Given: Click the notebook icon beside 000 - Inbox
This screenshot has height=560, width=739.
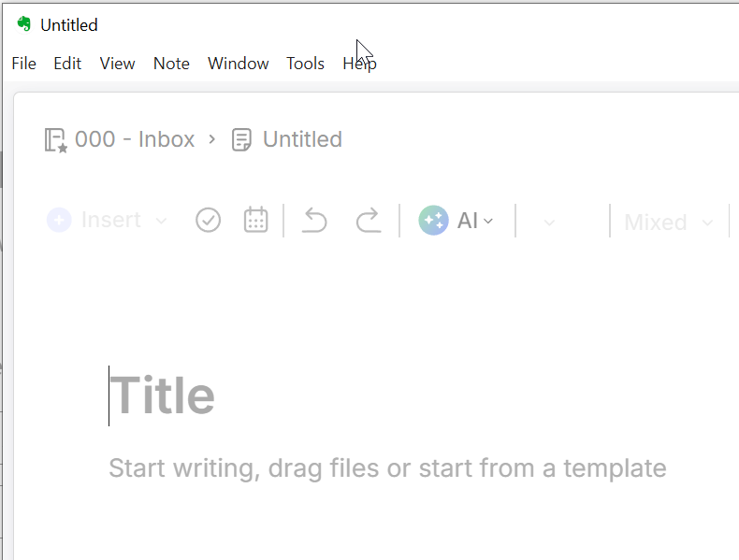Looking at the screenshot, I should point(55,140).
